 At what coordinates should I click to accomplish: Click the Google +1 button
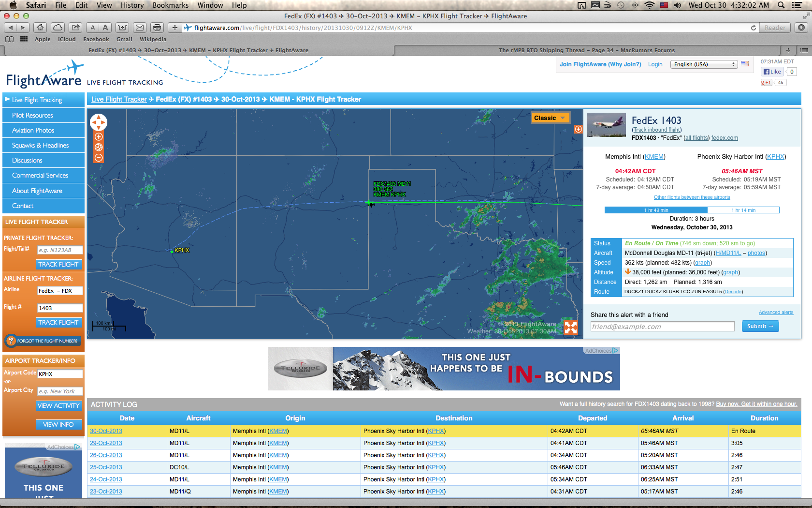tap(766, 83)
